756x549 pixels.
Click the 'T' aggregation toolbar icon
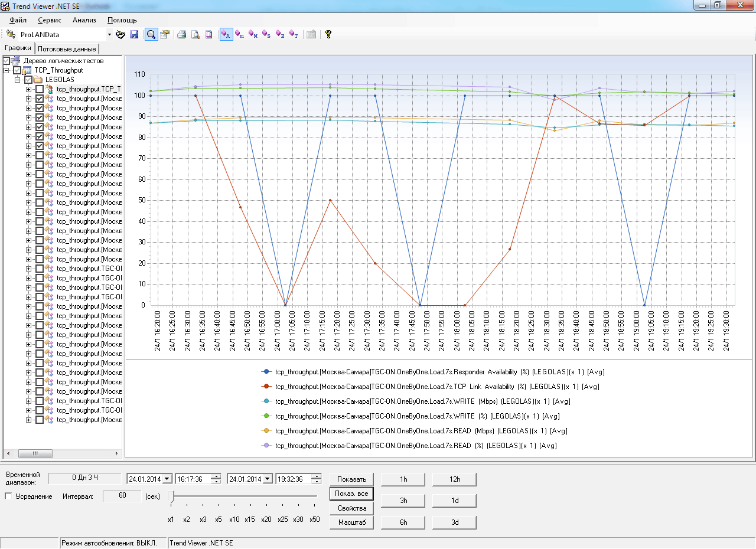(x=293, y=35)
